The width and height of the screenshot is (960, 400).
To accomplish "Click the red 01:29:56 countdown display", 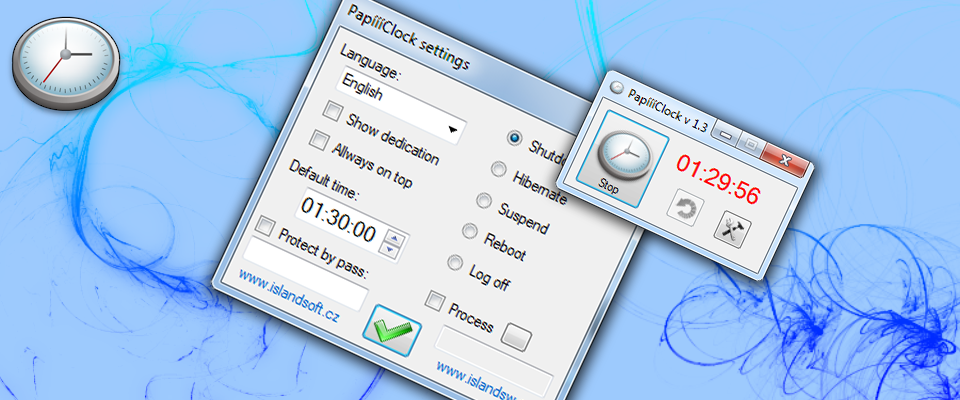I will tap(718, 178).
